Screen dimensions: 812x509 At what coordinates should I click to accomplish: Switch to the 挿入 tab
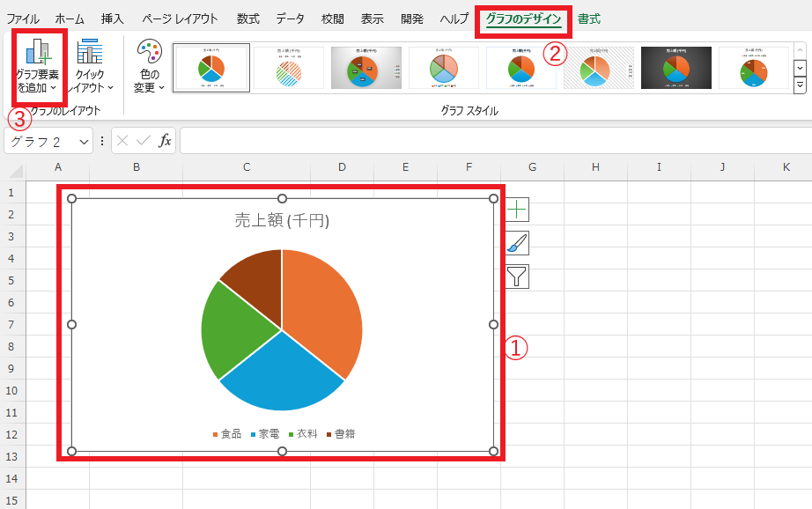pos(113,19)
